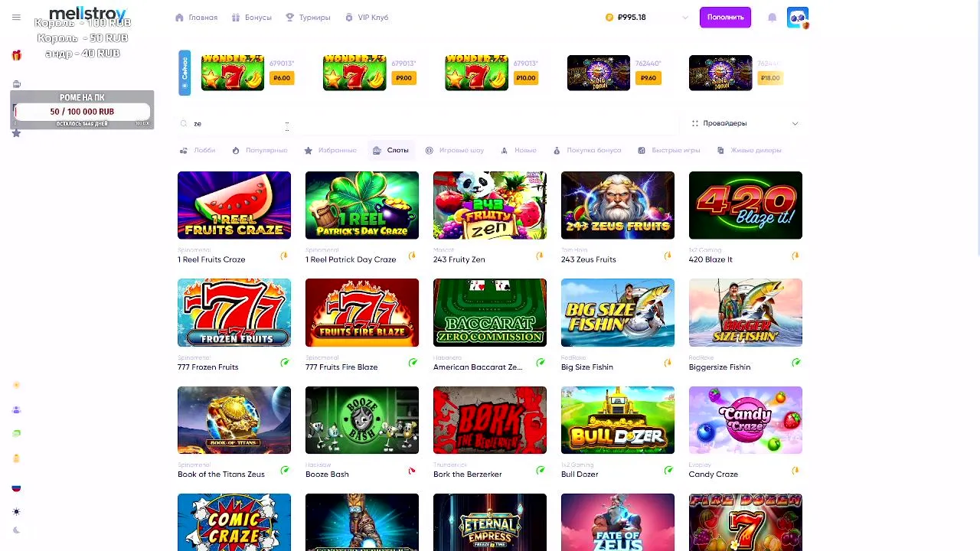Image resolution: width=980 pixels, height=551 pixels.
Task: Switch to dark theme moon icon
Action: [16, 530]
